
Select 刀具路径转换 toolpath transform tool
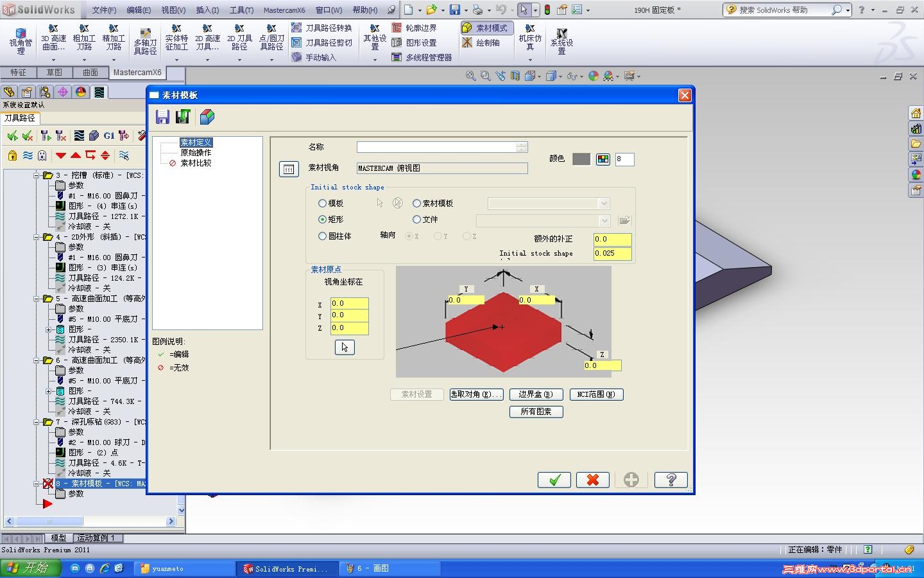[x=321, y=28]
